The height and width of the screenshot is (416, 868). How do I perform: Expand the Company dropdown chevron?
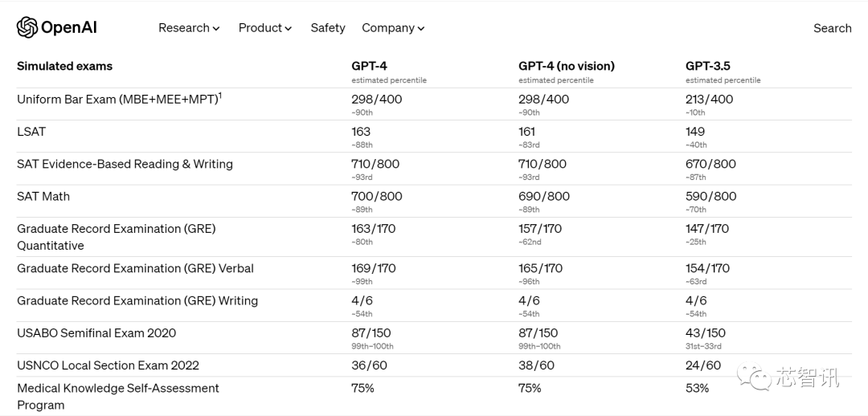click(x=421, y=29)
